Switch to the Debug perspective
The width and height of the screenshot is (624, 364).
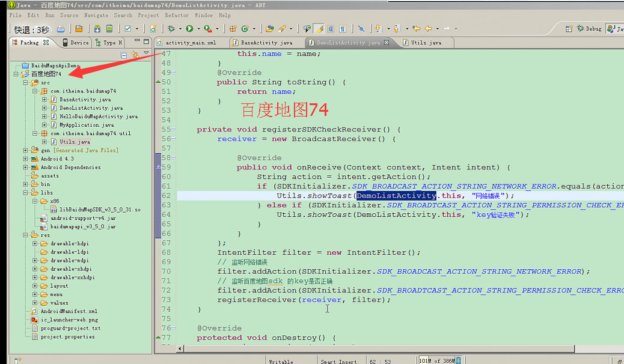click(589, 29)
